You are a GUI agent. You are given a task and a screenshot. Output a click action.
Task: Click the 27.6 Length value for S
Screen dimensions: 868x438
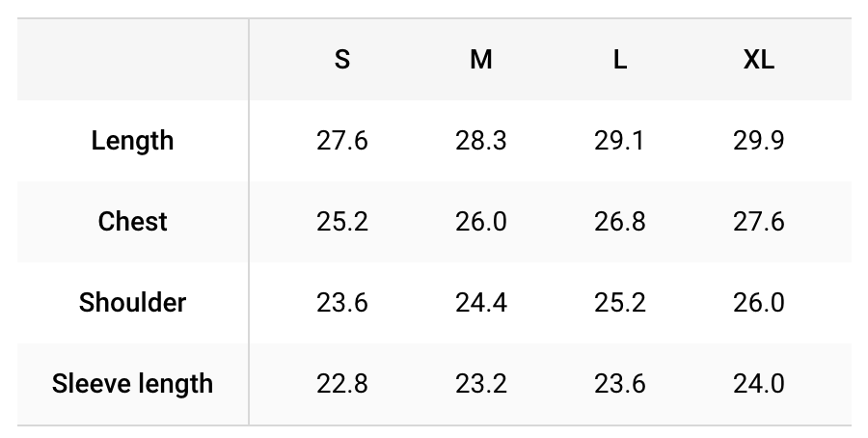[x=342, y=141]
